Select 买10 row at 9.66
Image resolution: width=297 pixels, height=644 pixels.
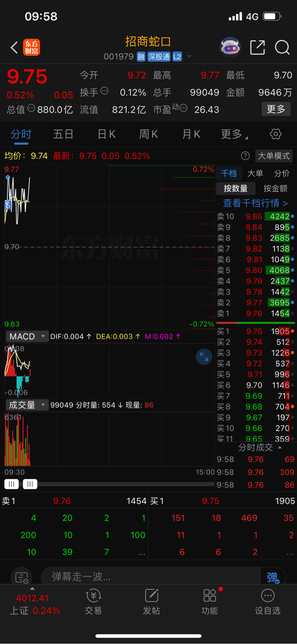(x=255, y=428)
